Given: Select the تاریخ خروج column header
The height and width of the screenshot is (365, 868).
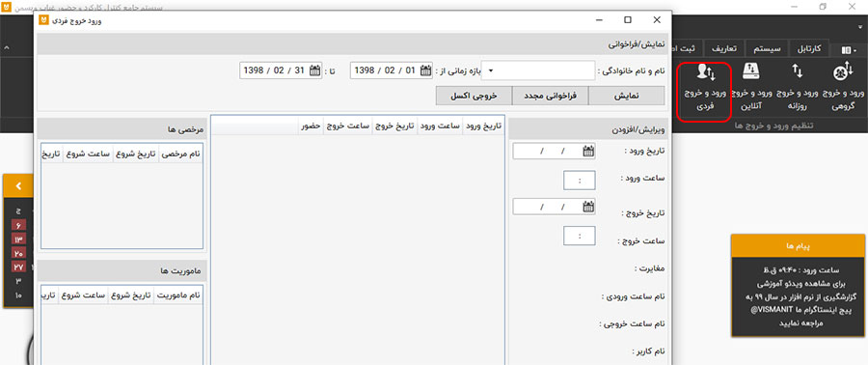Looking at the screenshot, I should [393, 126].
